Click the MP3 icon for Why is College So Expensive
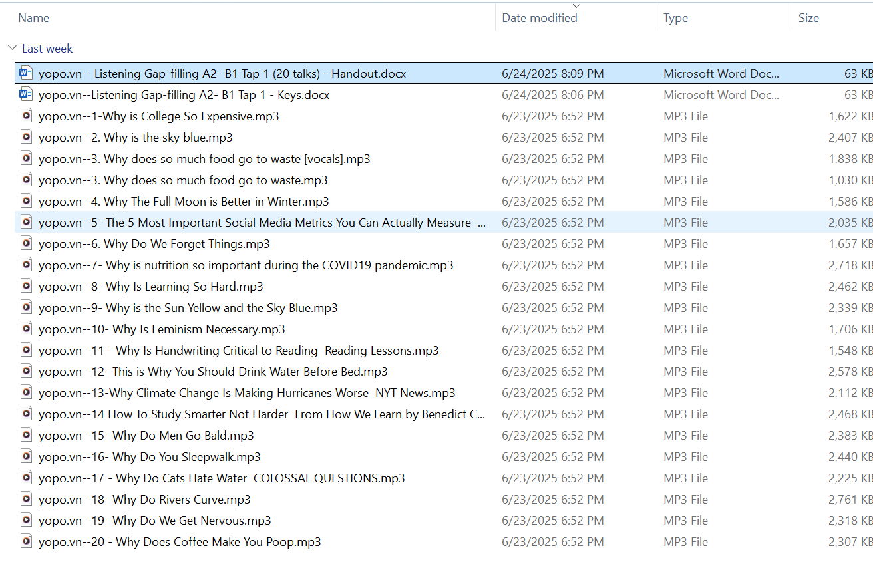The image size is (873, 588). tap(26, 116)
